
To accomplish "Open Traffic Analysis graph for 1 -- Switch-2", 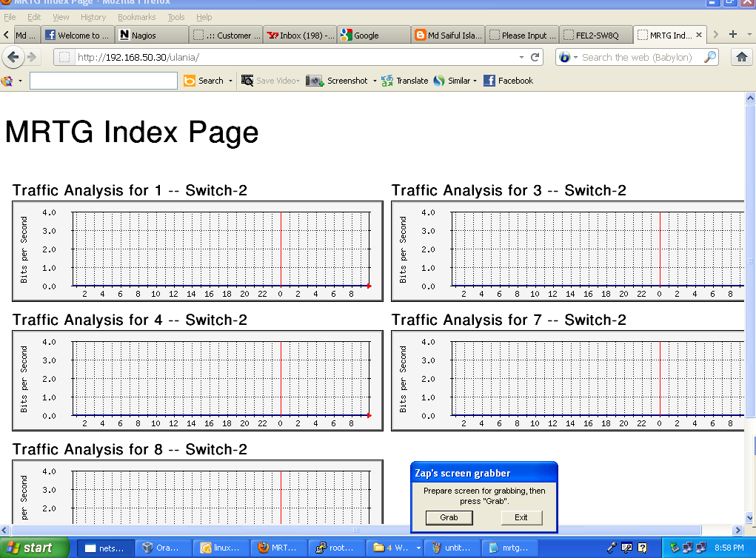I will point(198,251).
